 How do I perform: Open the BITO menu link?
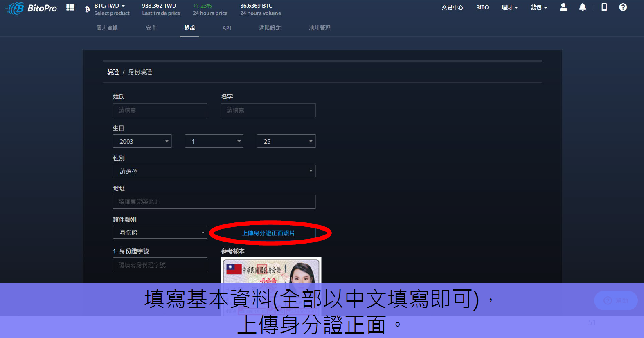pyautogui.click(x=482, y=7)
